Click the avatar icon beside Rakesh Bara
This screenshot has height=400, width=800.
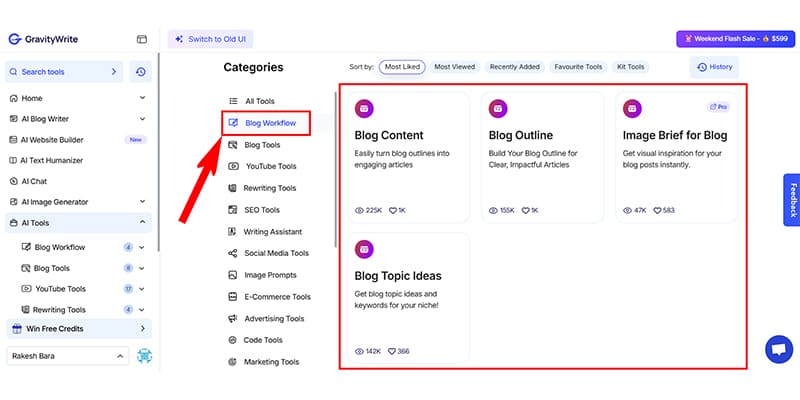[x=144, y=356]
